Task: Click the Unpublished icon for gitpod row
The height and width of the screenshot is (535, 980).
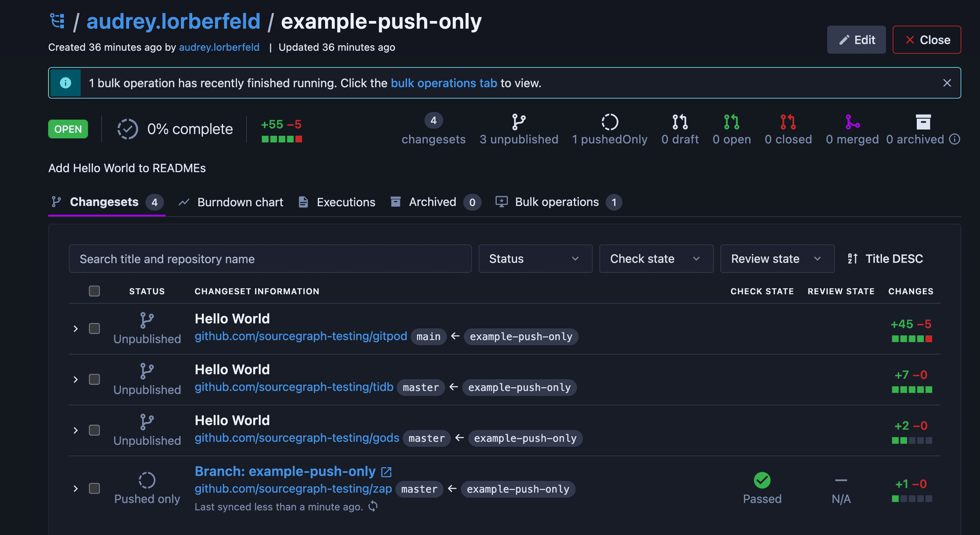Action: [x=146, y=320]
